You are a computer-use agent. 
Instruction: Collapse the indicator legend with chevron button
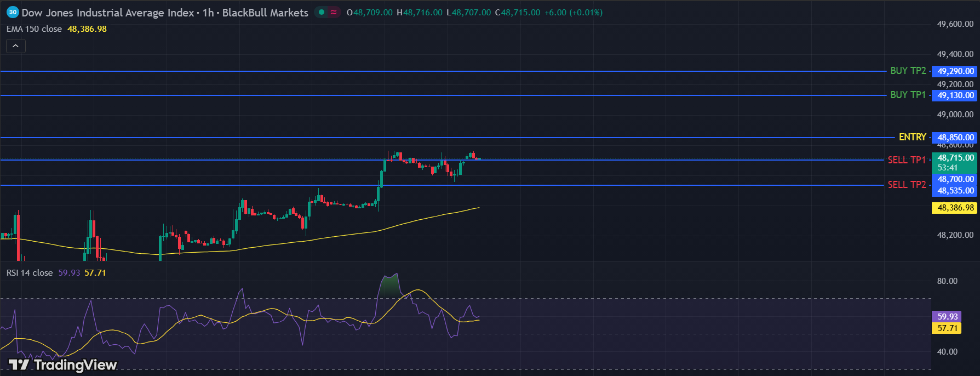[16, 46]
